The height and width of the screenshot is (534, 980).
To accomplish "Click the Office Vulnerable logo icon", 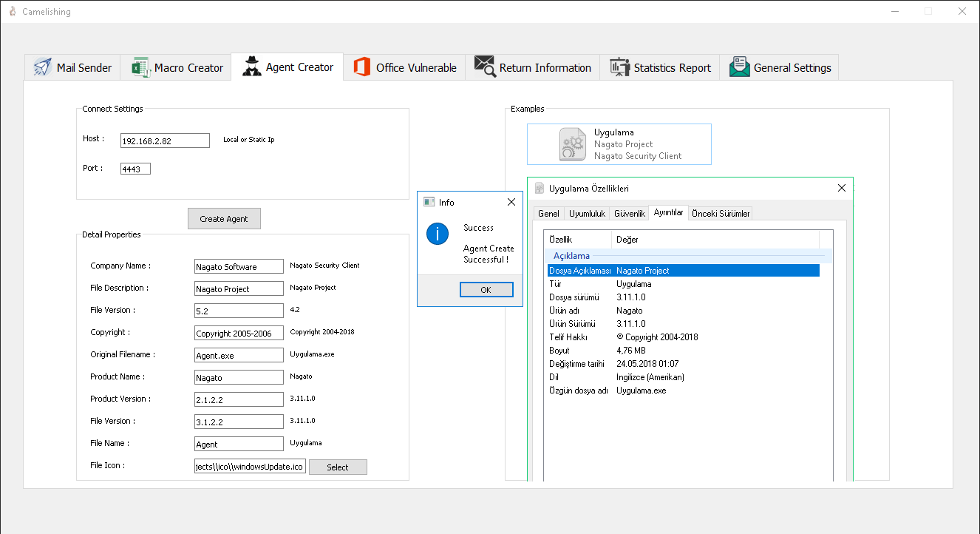I will (x=362, y=67).
